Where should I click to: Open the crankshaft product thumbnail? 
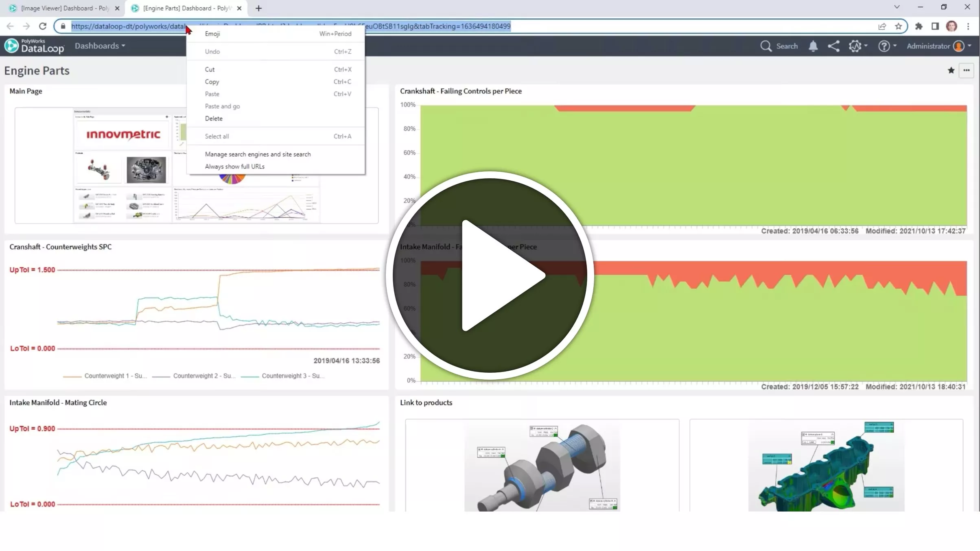542,465
